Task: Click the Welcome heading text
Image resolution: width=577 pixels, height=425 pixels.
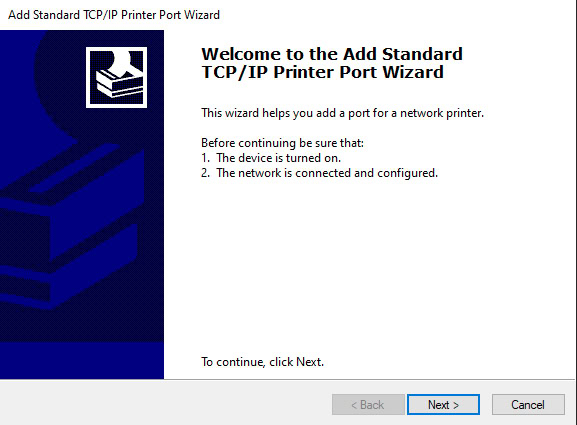Action: pos(332,63)
